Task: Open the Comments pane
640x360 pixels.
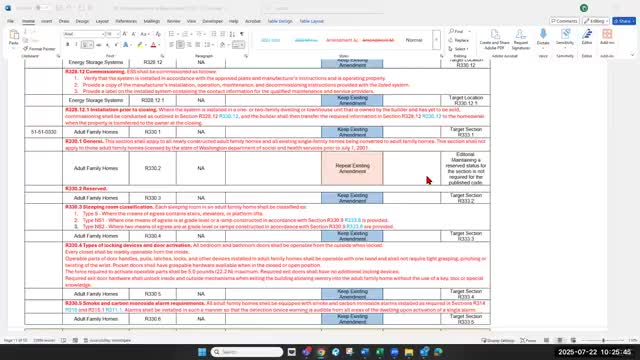Action: click(x=564, y=21)
